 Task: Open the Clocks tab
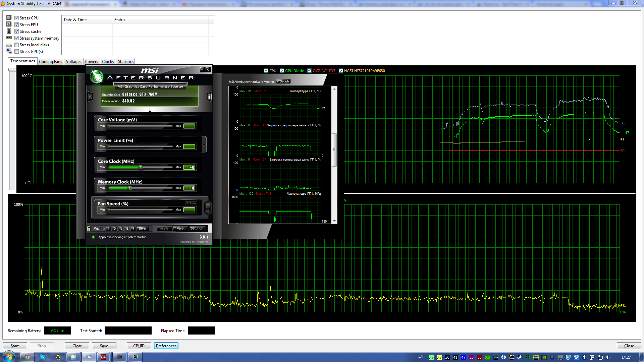[108, 62]
